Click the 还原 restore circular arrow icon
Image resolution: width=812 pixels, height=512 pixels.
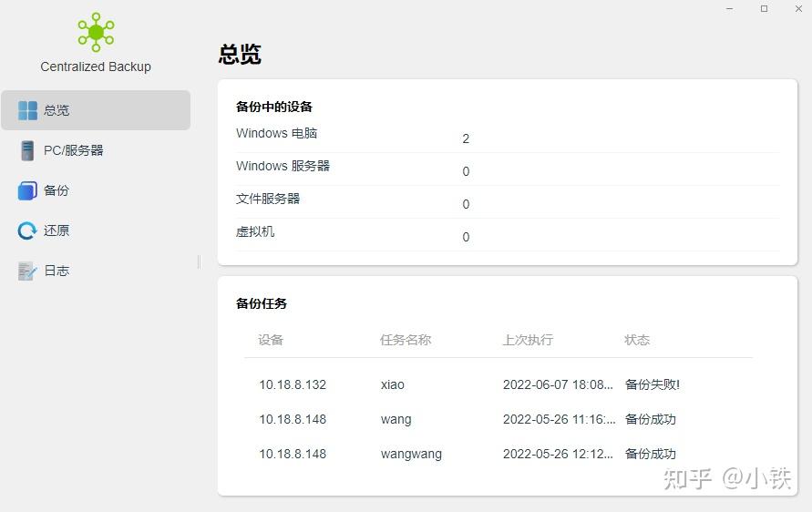coord(27,230)
